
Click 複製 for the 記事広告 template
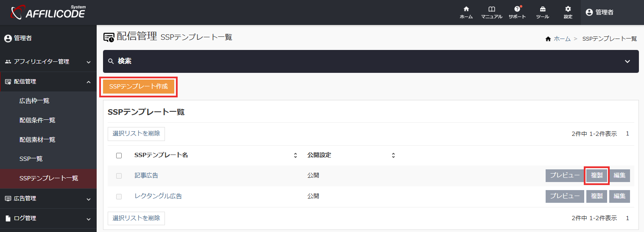point(597,175)
